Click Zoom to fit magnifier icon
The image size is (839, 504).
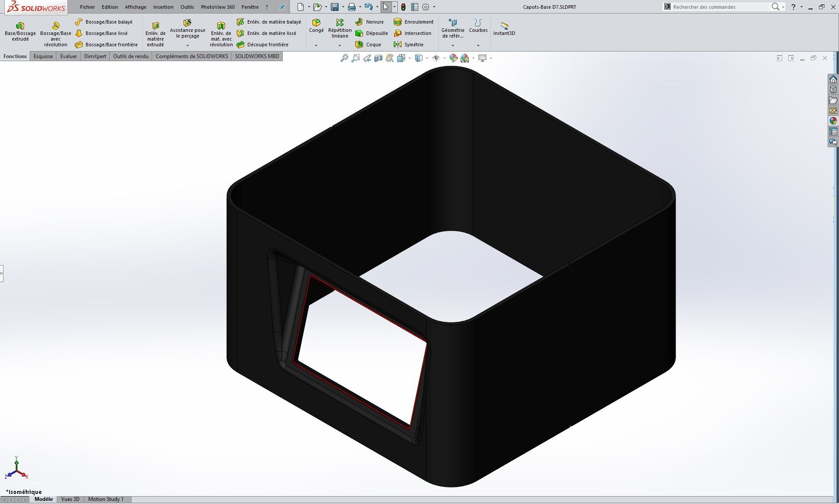pyautogui.click(x=344, y=58)
